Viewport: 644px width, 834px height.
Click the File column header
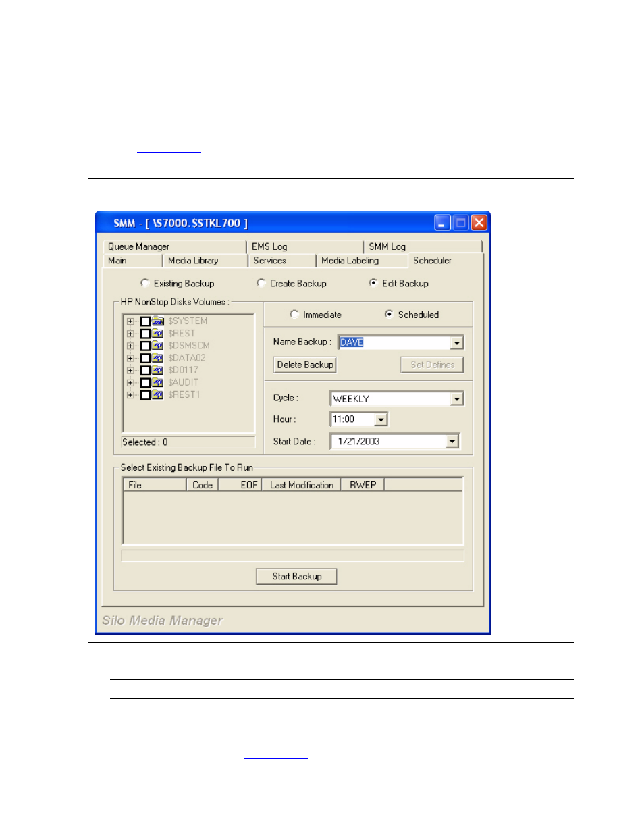155,485
